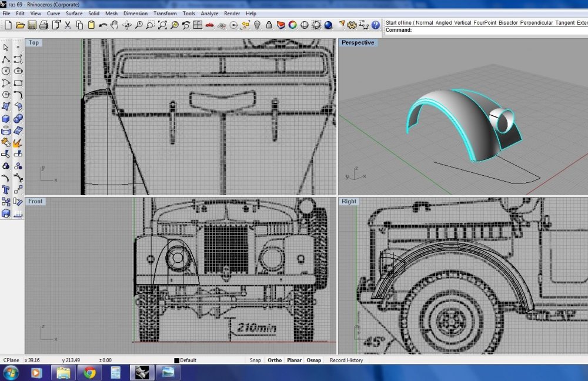Click the four-viewport layout icon
This screenshot has width=588, height=381.
click(198, 25)
